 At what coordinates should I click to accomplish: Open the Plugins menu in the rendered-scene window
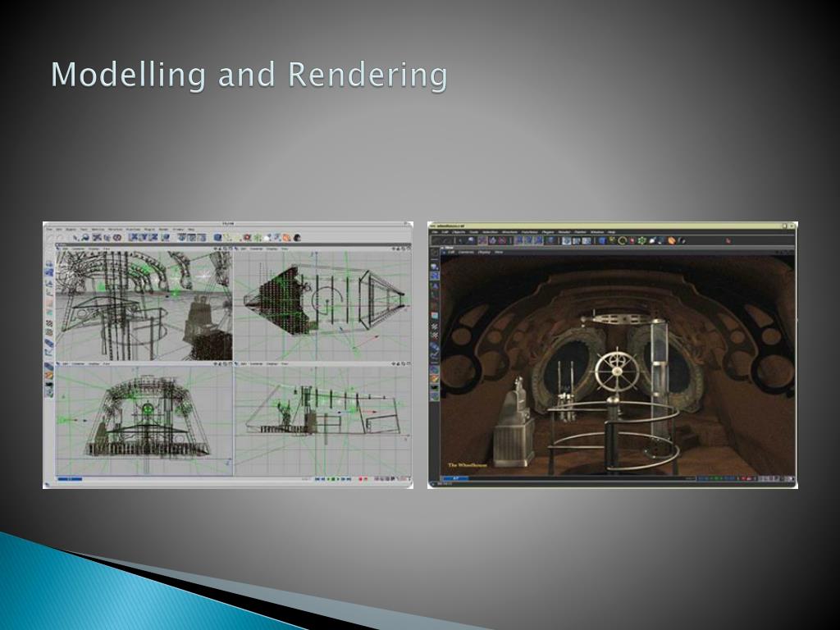tap(548, 232)
